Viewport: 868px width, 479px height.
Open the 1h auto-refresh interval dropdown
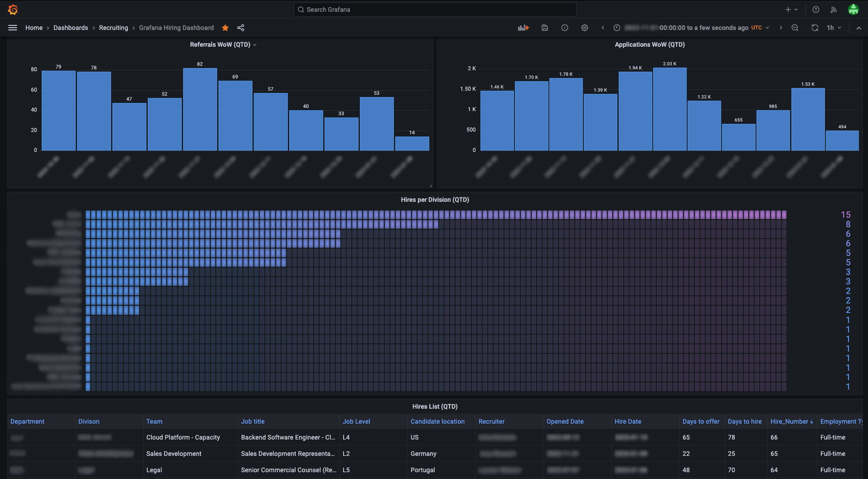tap(834, 28)
